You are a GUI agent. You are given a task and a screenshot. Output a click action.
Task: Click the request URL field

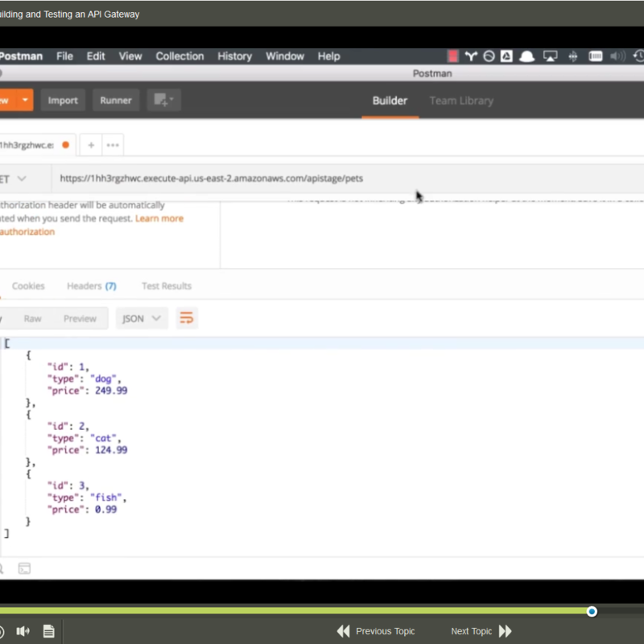[x=348, y=179]
